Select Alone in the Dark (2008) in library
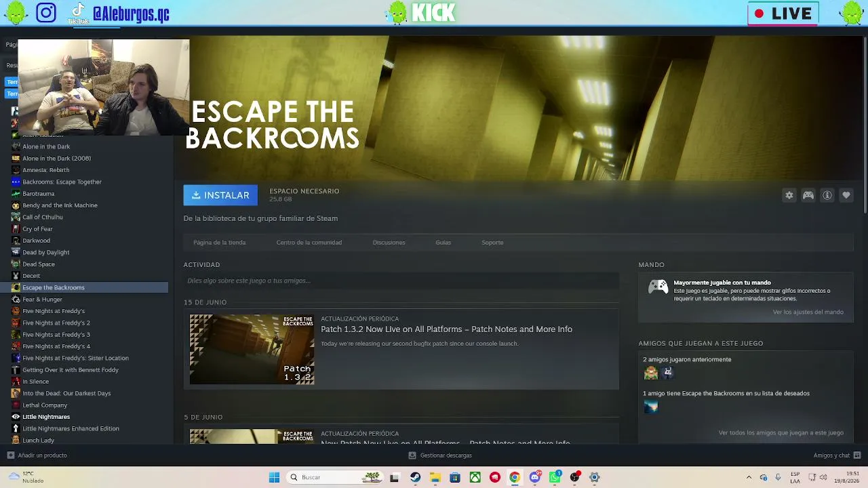The height and width of the screenshot is (488, 868). [x=56, y=159]
